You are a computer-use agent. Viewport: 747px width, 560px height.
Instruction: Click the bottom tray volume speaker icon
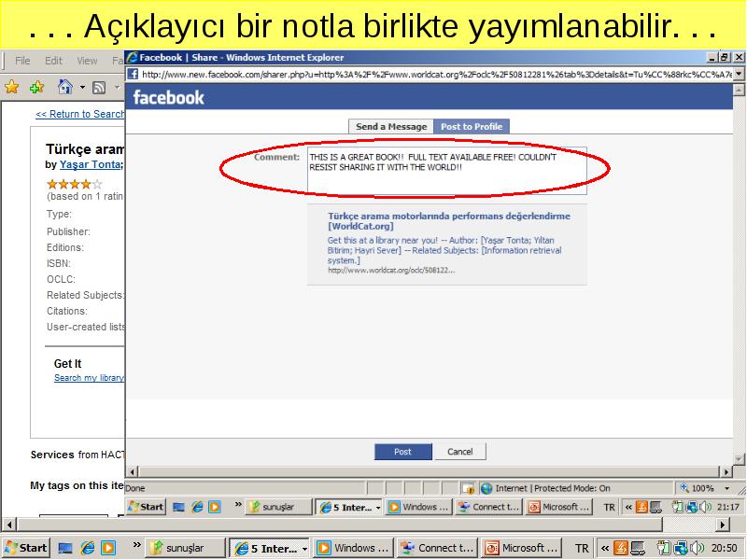[x=697, y=549]
